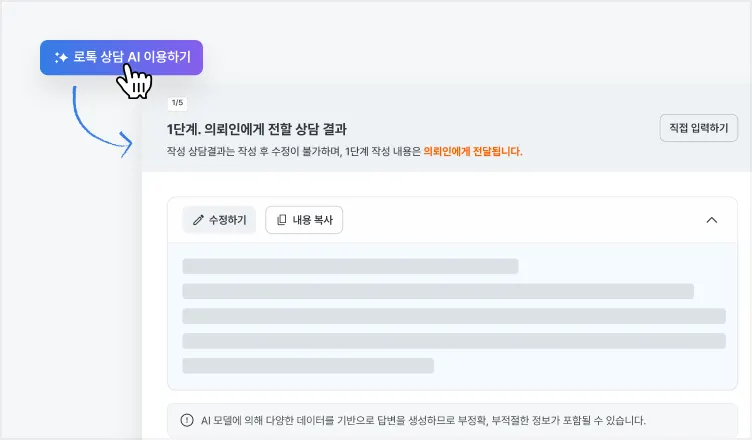Click the 1단계. 의뢰인에게 전할 상담 결과 heading
Screen dimensions: 752x440
(257, 129)
